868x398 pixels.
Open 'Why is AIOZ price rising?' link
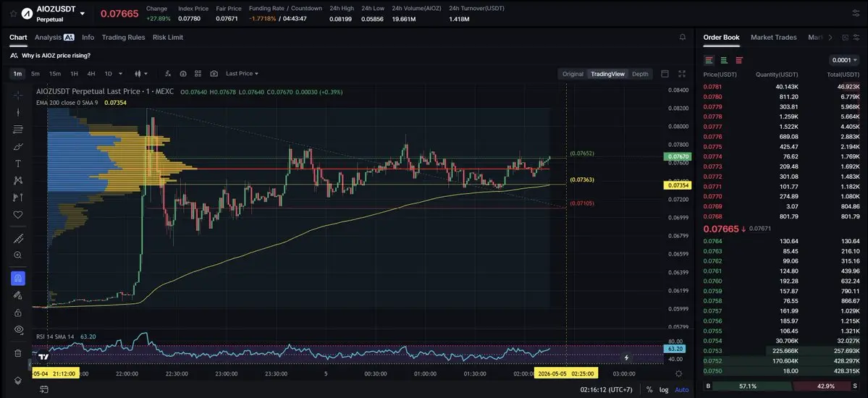(56, 55)
